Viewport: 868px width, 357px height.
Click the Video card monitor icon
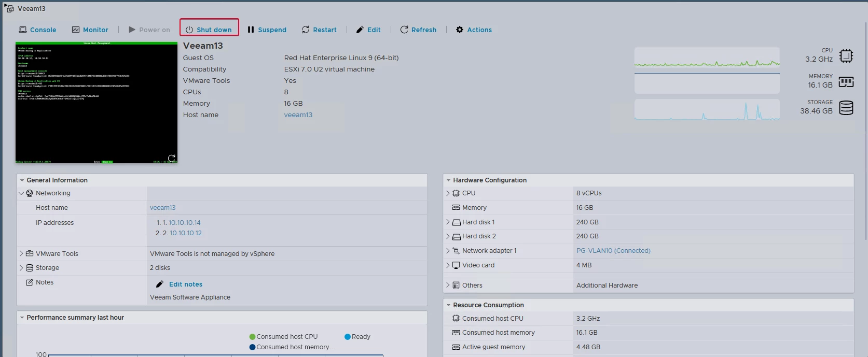click(x=456, y=265)
